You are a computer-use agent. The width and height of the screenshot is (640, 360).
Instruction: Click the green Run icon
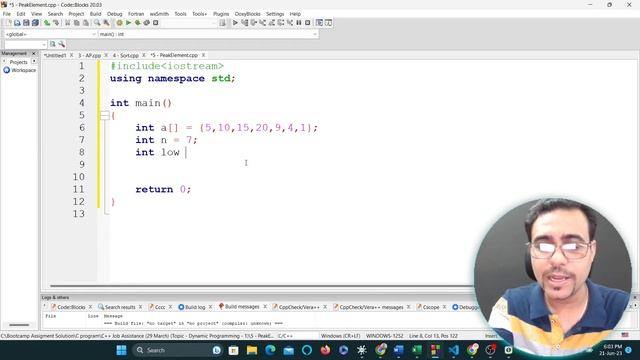[128, 23]
